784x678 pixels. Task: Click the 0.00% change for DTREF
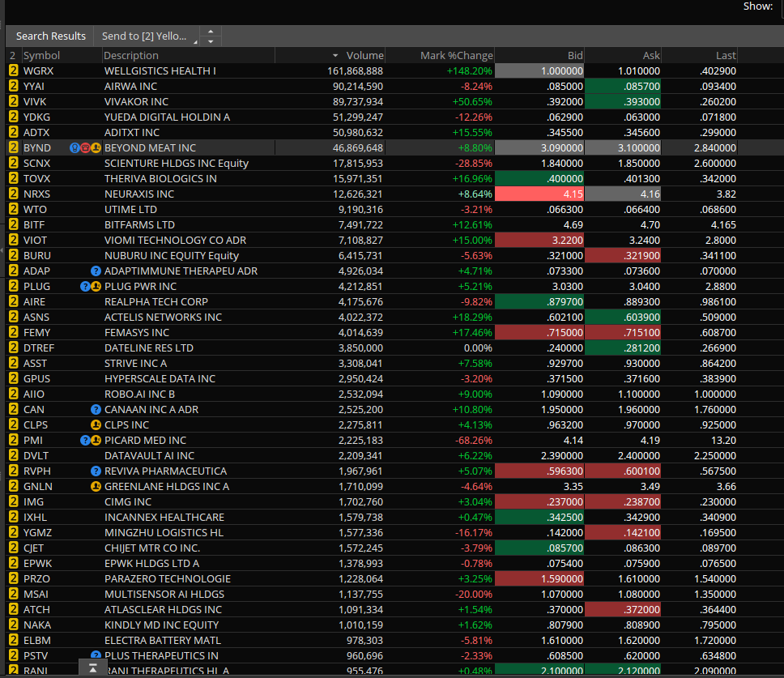click(478, 348)
